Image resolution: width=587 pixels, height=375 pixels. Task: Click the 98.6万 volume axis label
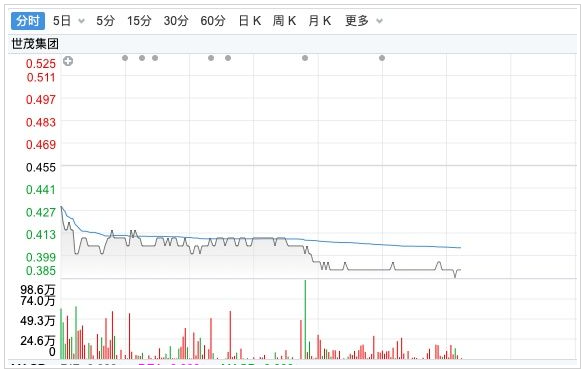point(37,289)
